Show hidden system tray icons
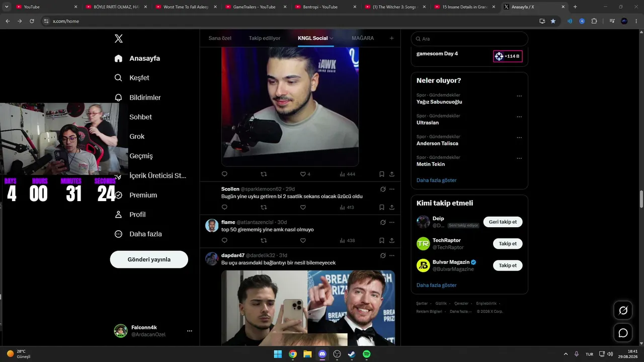 [566, 354]
